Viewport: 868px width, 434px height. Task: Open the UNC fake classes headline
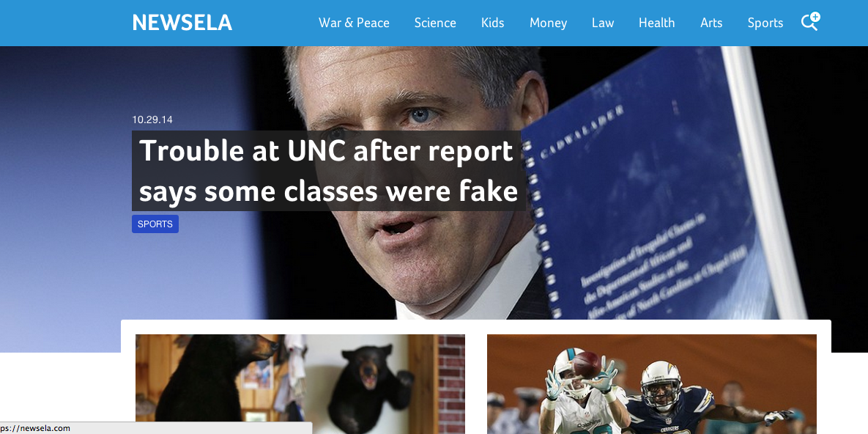tap(328, 171)
